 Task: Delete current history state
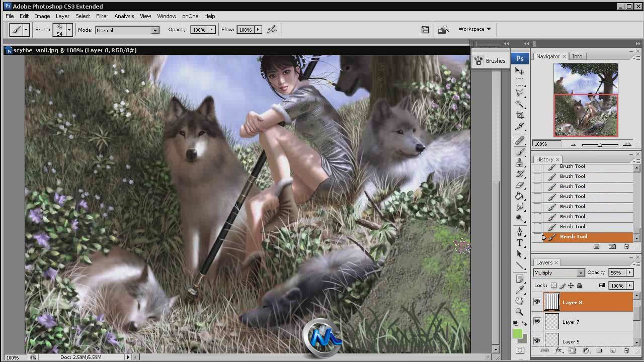point(626,246)
